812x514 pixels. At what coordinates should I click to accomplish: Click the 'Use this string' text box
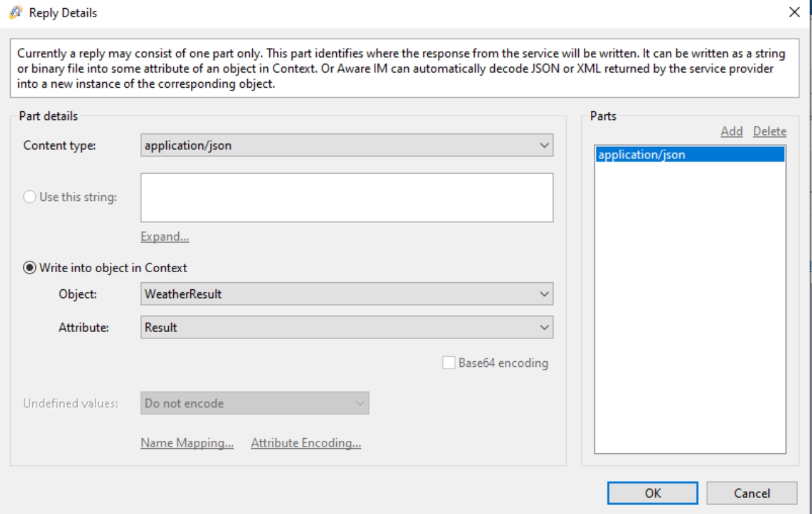(x=347, y=198)
